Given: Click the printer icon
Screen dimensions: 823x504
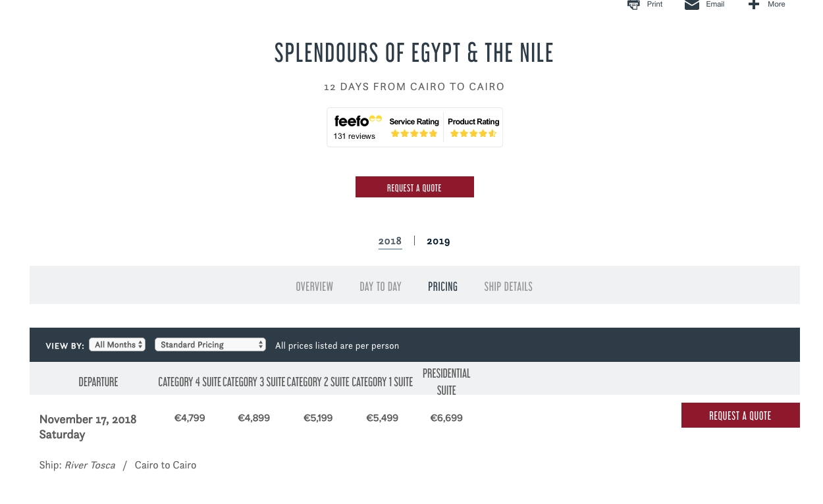Looking at the screenshot, I should coord(633,5).
